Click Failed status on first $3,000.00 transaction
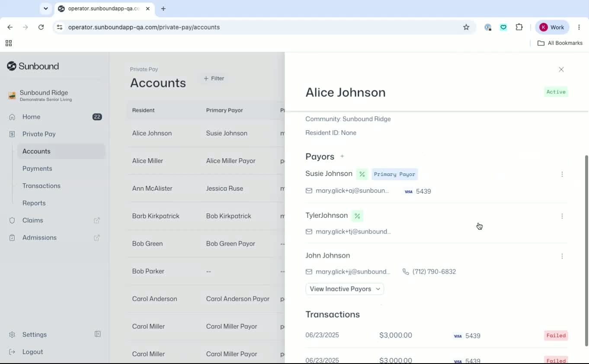 [x=556, y=335]
